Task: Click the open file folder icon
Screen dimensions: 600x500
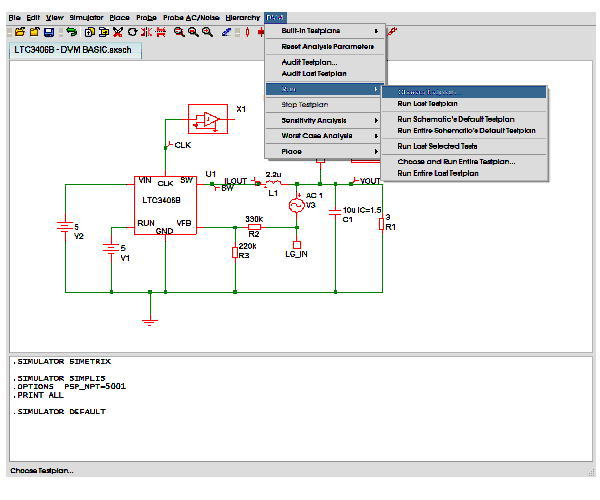Action: [18, 32]
